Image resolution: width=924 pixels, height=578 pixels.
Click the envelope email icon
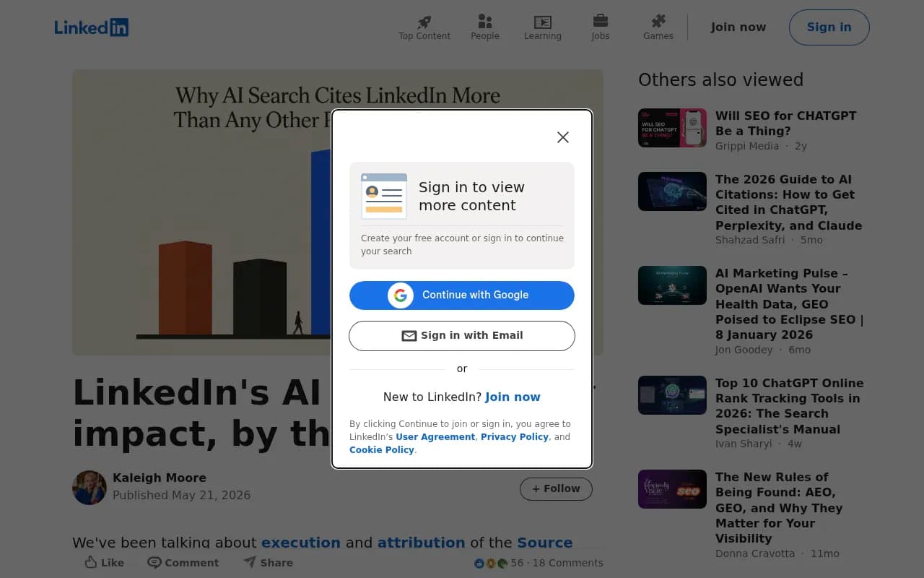coord(409,336)
